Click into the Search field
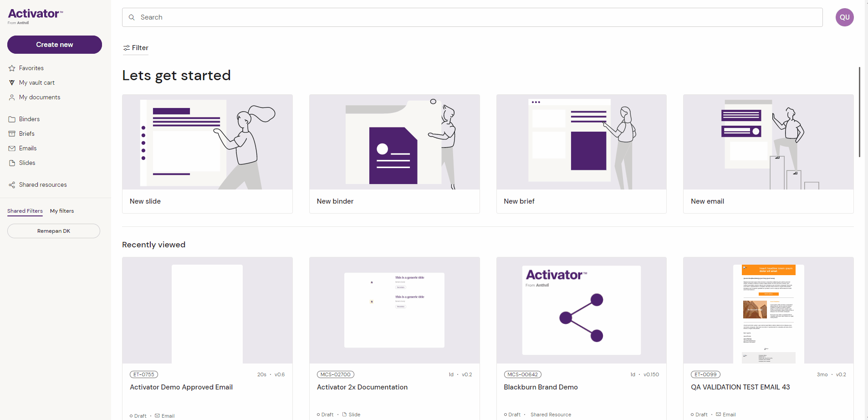 point(472,17)
